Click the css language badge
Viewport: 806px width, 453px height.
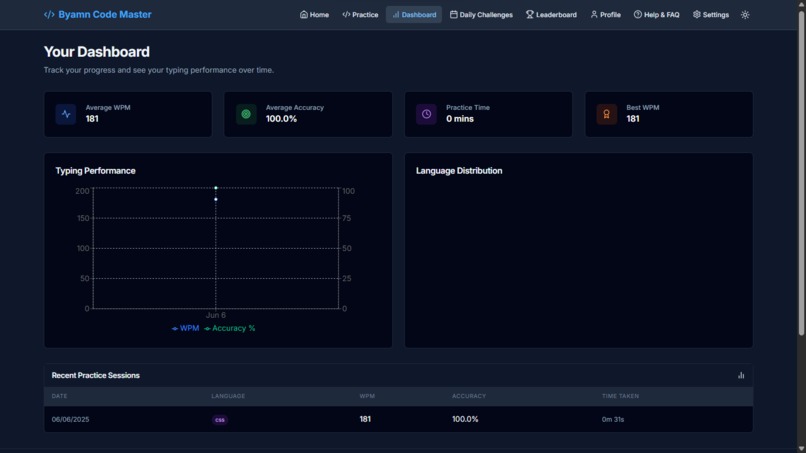220,420
